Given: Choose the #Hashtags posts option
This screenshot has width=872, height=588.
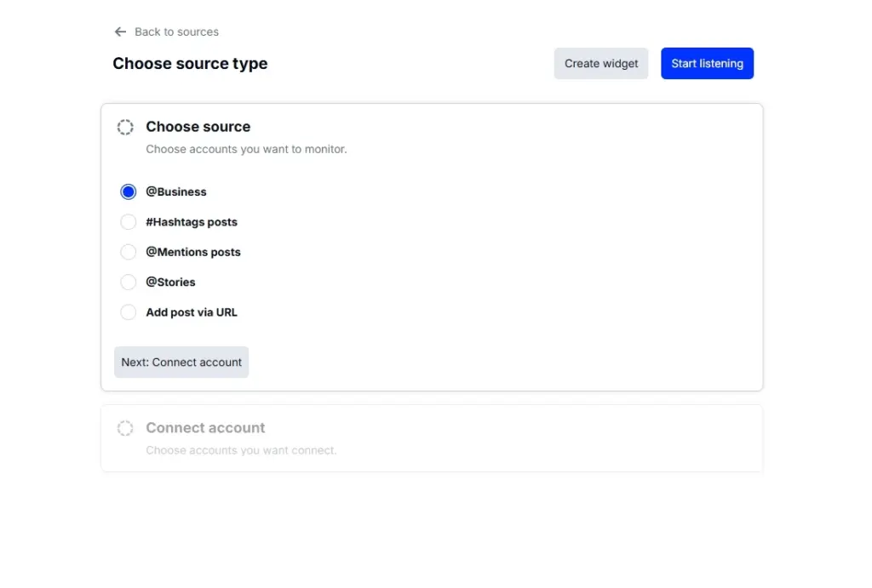Looking at the screenshot, I should (x=128, y=221).
